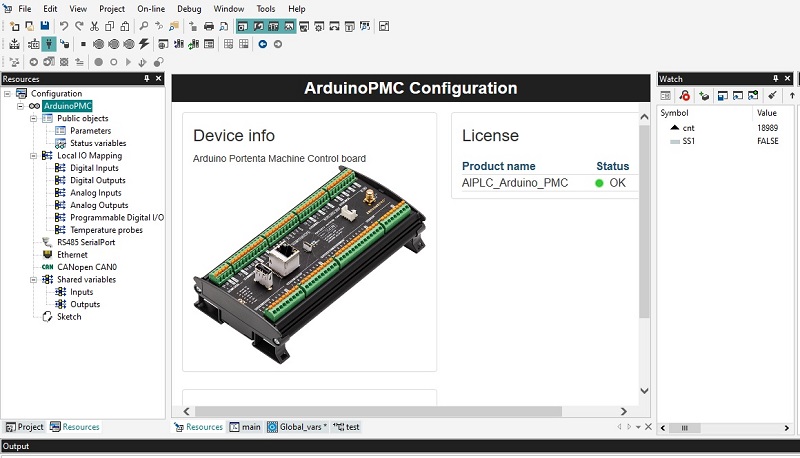The image size is (800, 458).
Task: Toggle the Watch panel pin
Action: click(x=776, y=79)
